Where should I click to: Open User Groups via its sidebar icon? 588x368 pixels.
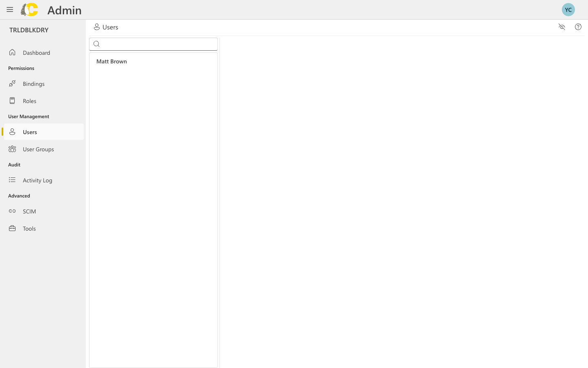pyautogui.click(x=12, y=149)
